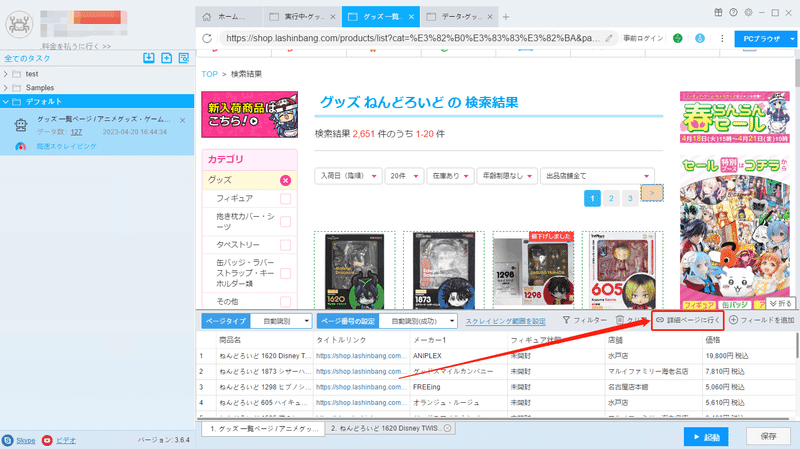Click the next page arrow button
800x449 pixels.
point(652,193)
